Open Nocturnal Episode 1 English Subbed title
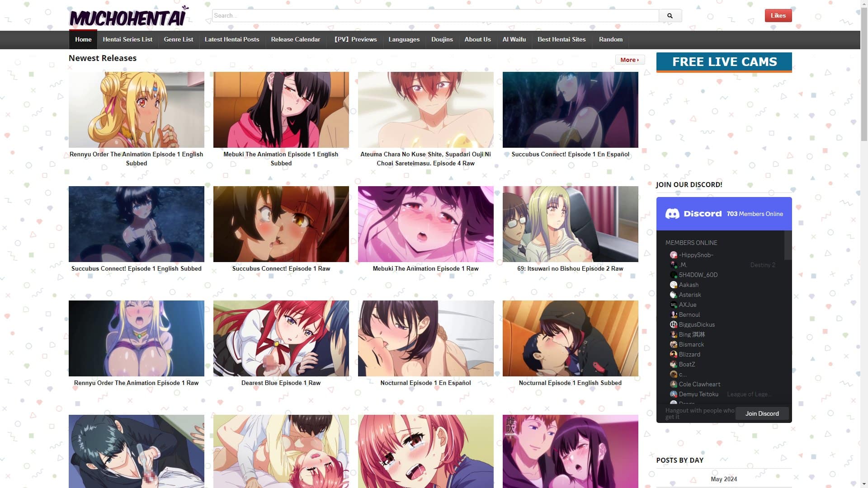 pyautogui.click(x=571, y=383)
